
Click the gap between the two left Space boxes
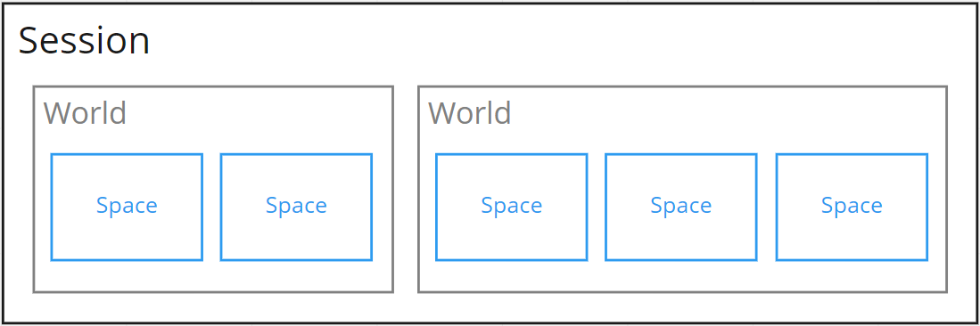point(212,207)
